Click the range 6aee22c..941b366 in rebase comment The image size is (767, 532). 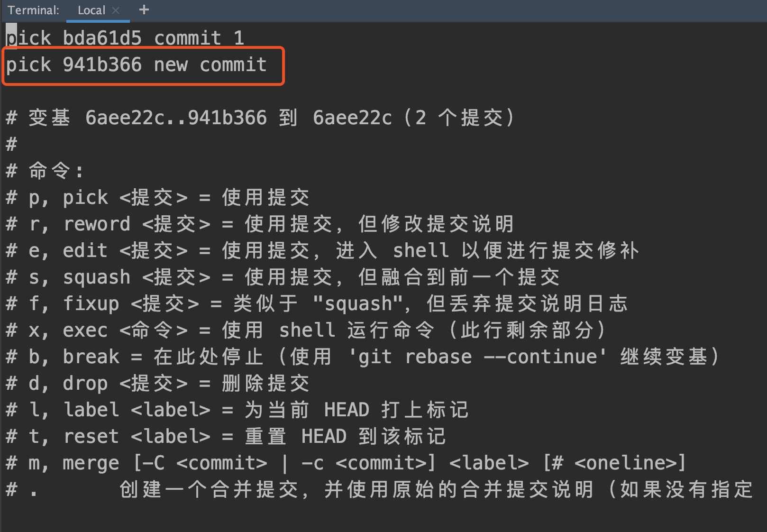[176, 118]
